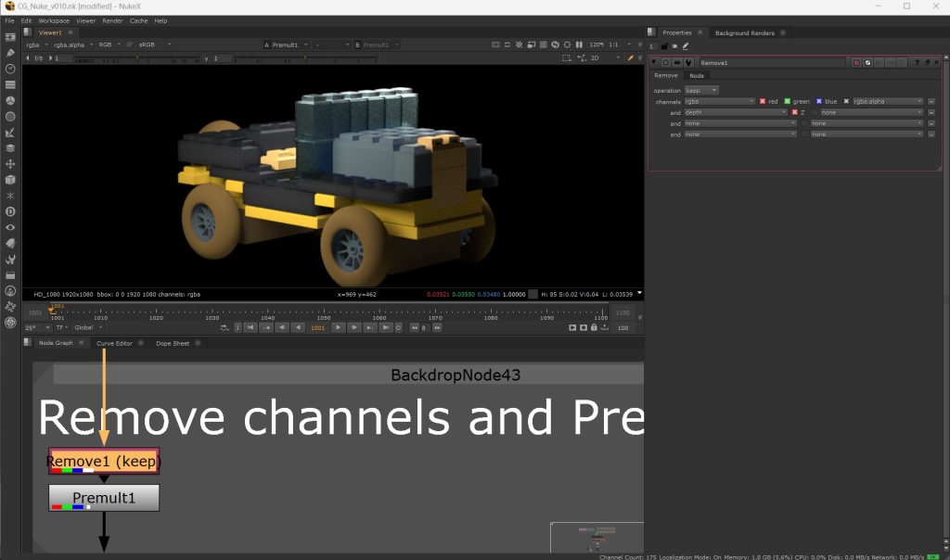Image resolution: width=950 pixels, height=560 pixels.
Task: Click the viewer ROI selection icon
Action: pyautogui.click(x=566, y=58)
